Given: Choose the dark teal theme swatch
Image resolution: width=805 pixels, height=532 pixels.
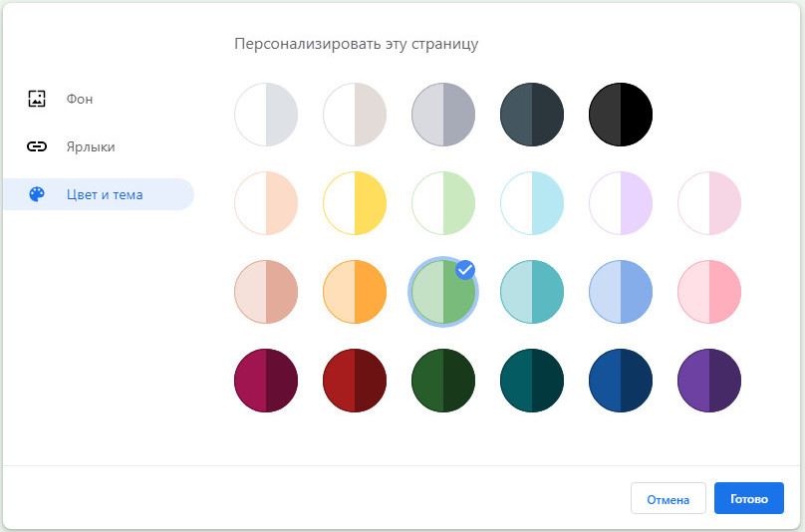Looking at the screenshot, I should tap(532, 381).
